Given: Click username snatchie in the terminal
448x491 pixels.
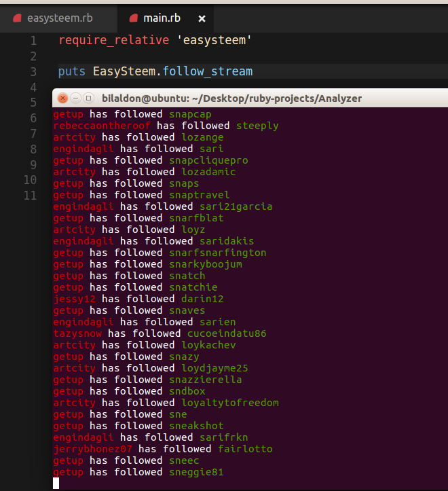Looking at the screenshot, I should pos(193,287).
